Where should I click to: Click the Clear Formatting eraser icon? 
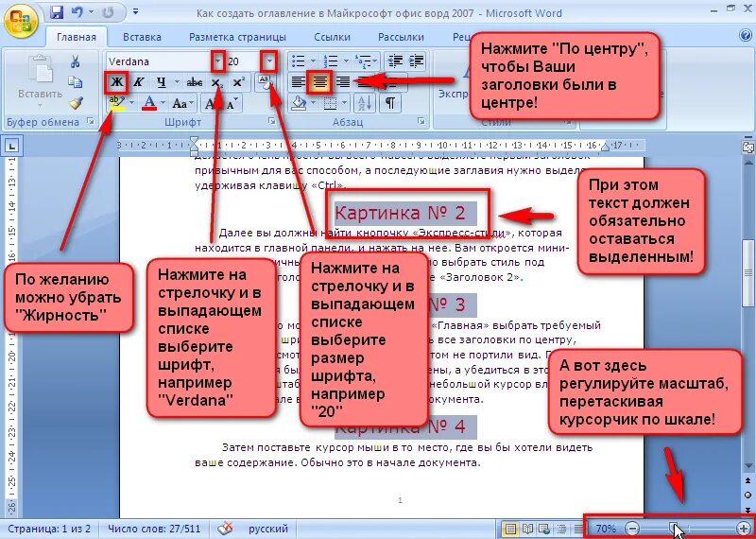(265, 82)
